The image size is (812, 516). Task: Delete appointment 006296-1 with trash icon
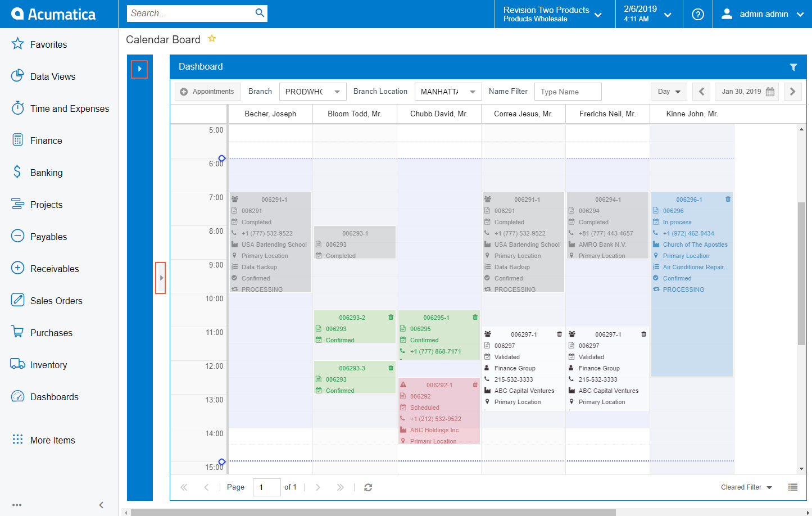[x=728, y=200]
